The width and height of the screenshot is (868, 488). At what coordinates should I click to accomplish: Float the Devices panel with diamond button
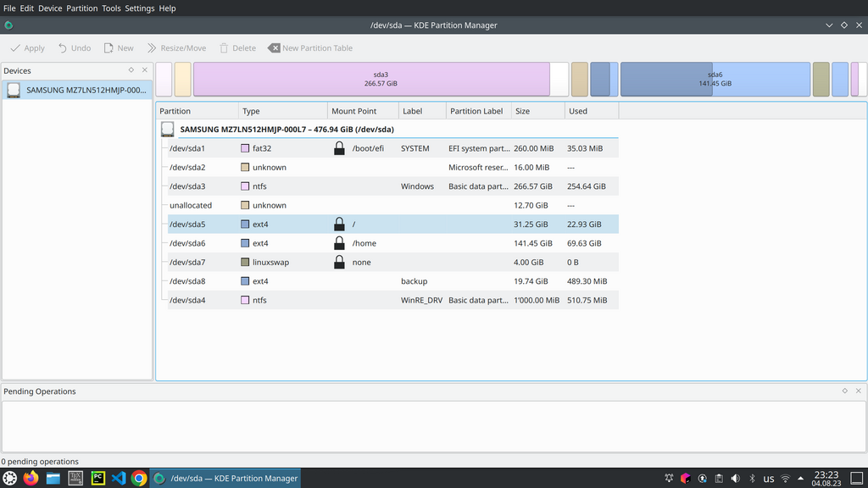point(131,70)
